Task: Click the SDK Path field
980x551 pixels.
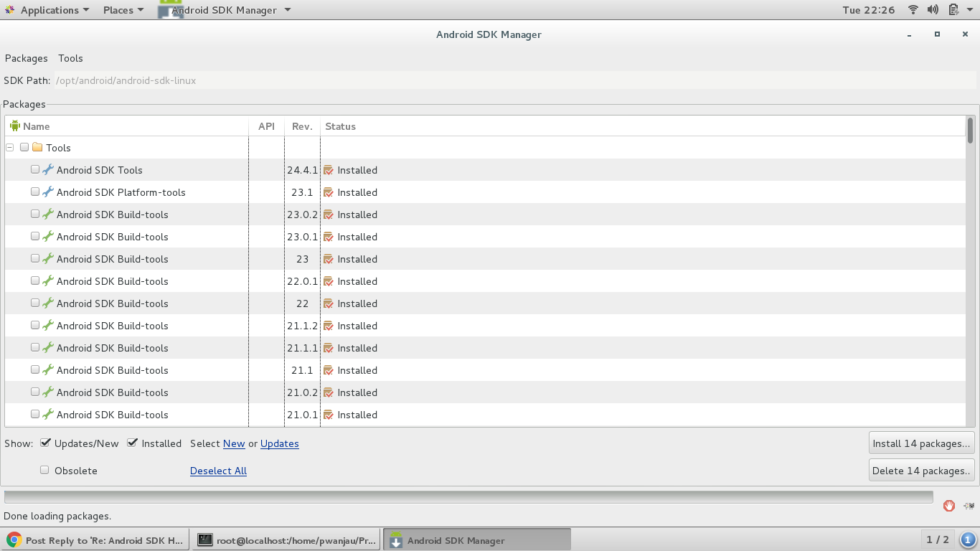Action: (514, 80)
